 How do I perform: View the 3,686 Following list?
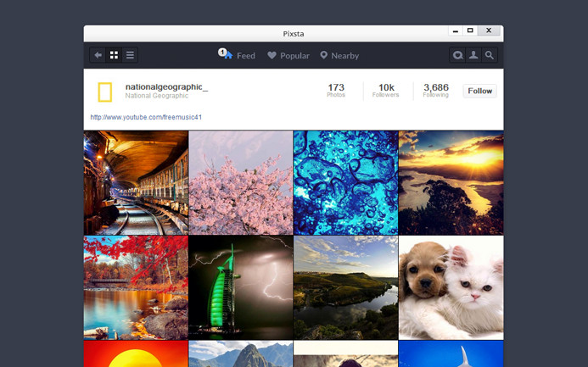coord(436,90)
